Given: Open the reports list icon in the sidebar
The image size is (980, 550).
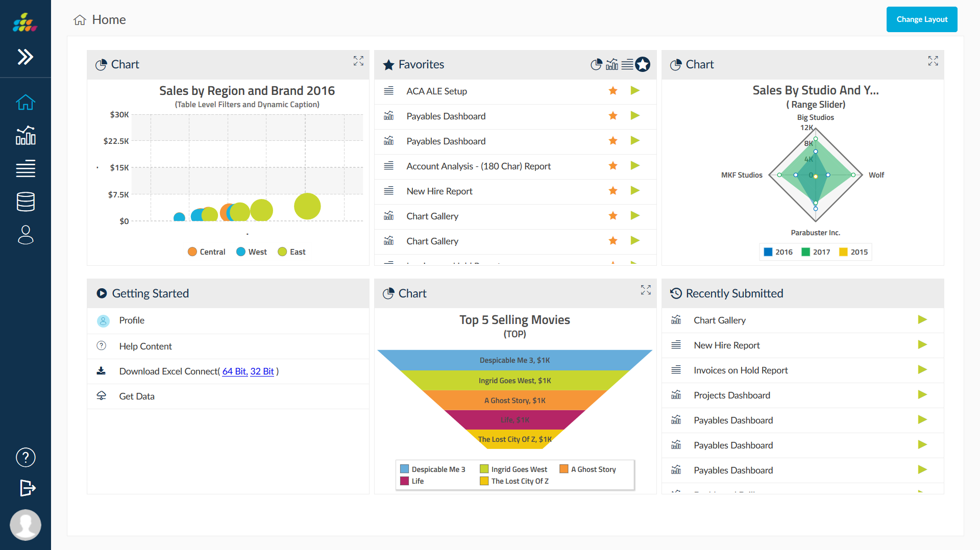Looking at the screenshot, I should [25, 168].
